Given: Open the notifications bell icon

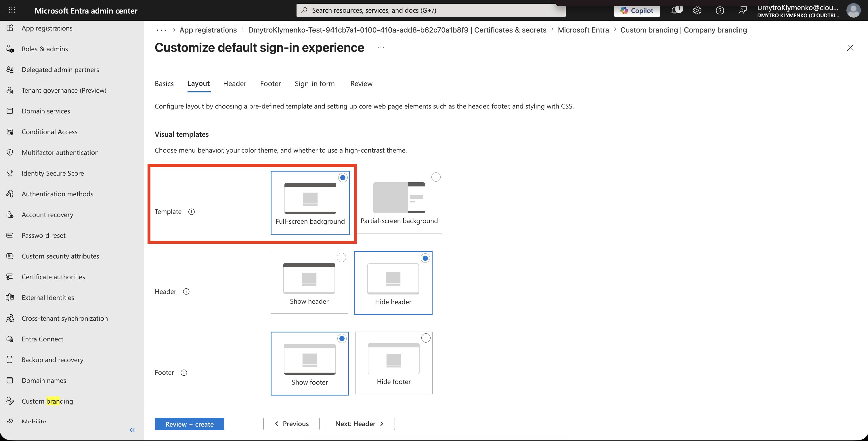Looking at the screenshot, I should [x=676, y=10].
